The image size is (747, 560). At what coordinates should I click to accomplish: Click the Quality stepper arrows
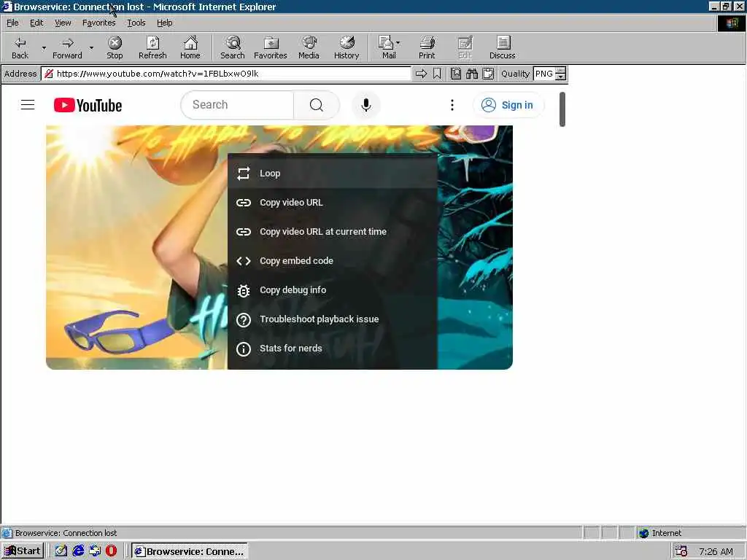tap(561, 74)
